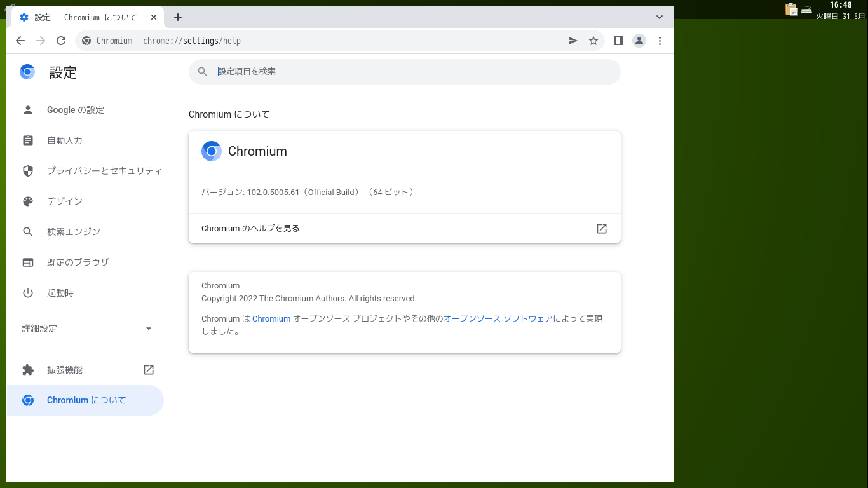Click the network icon in system tray

[x=806, y=9]
